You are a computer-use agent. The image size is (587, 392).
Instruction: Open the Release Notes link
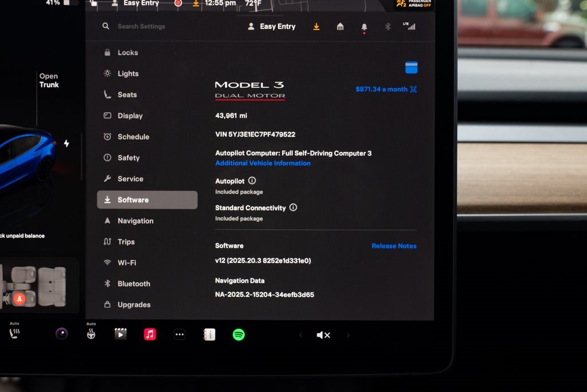394,246
